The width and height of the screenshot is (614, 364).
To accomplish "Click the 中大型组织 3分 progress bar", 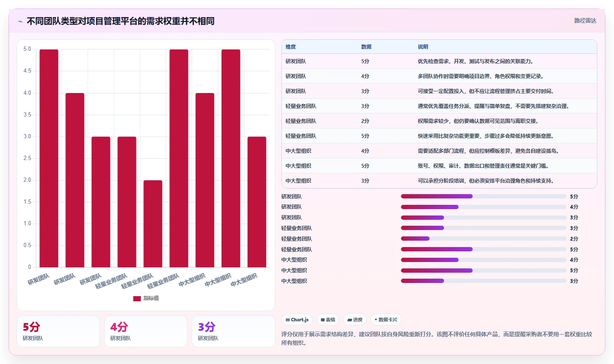I will pos(484,281).
